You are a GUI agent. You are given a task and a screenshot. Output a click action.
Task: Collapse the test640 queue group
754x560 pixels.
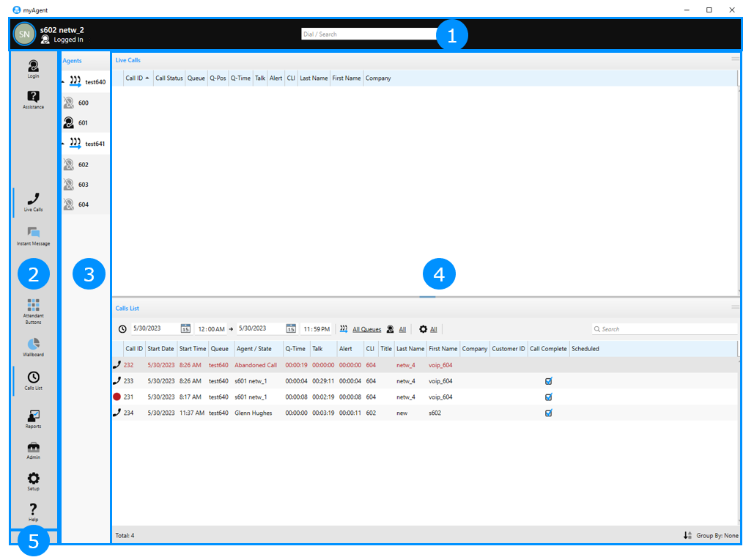click(63, 82)
